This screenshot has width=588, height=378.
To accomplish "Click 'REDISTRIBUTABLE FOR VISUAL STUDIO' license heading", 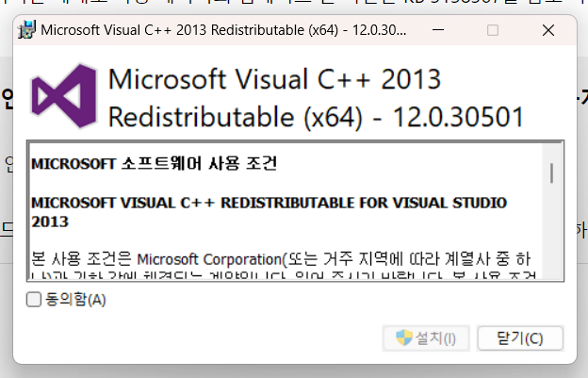I will point(364,203).
